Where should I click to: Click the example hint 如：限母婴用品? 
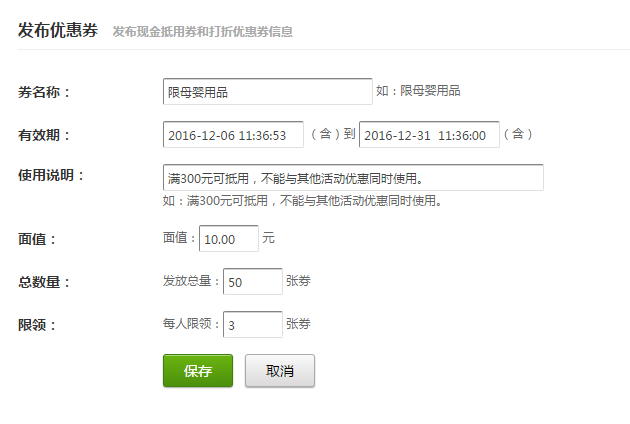[x=418, y=91]
